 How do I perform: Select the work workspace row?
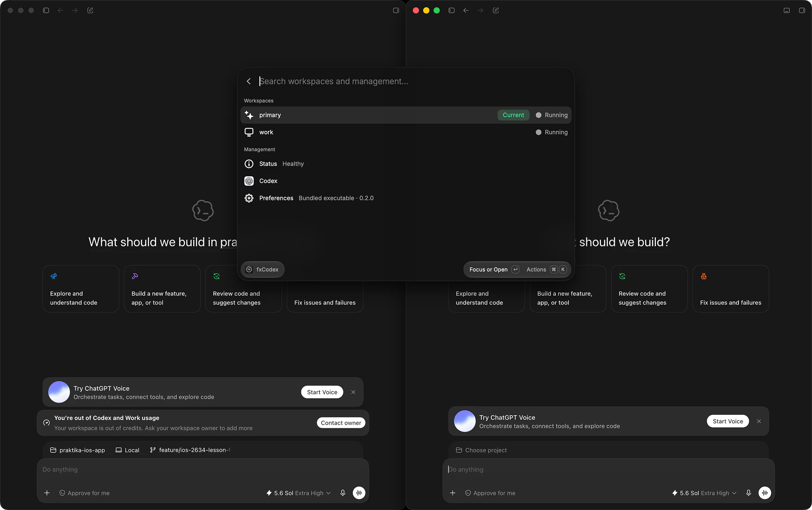406,132
